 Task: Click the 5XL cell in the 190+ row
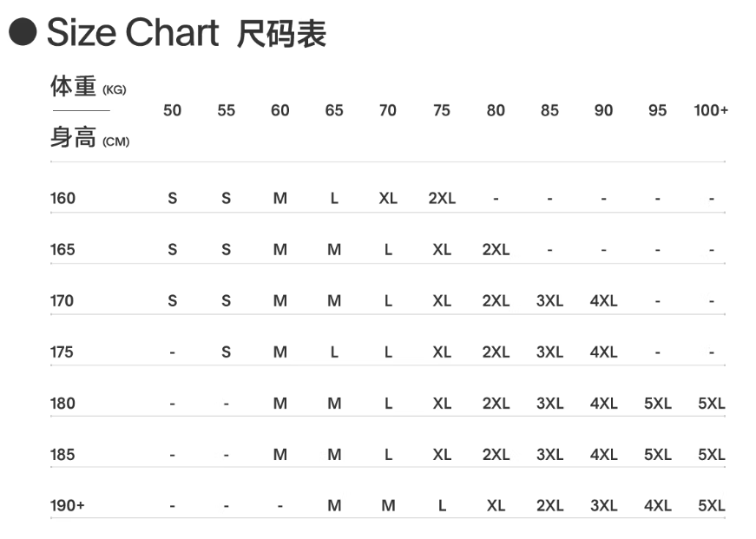point(711,505)
